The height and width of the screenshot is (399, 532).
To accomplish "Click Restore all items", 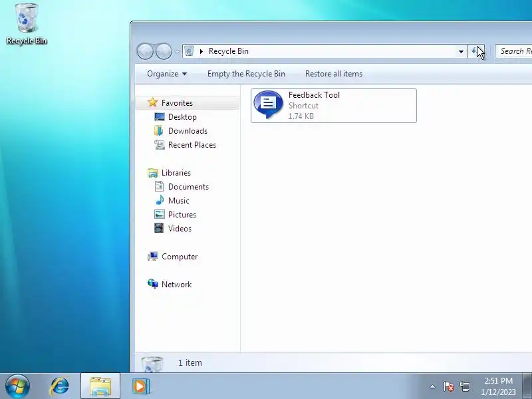I will [334, 74].
